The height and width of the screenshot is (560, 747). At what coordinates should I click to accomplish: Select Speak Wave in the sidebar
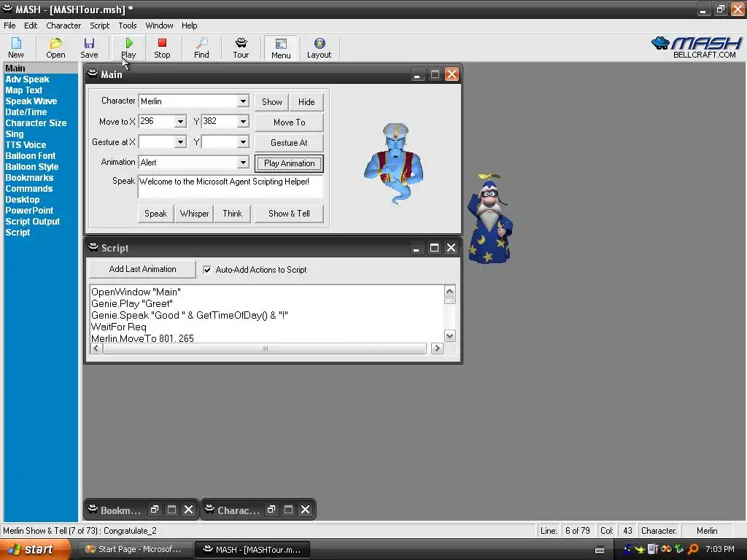coord(31,101)
